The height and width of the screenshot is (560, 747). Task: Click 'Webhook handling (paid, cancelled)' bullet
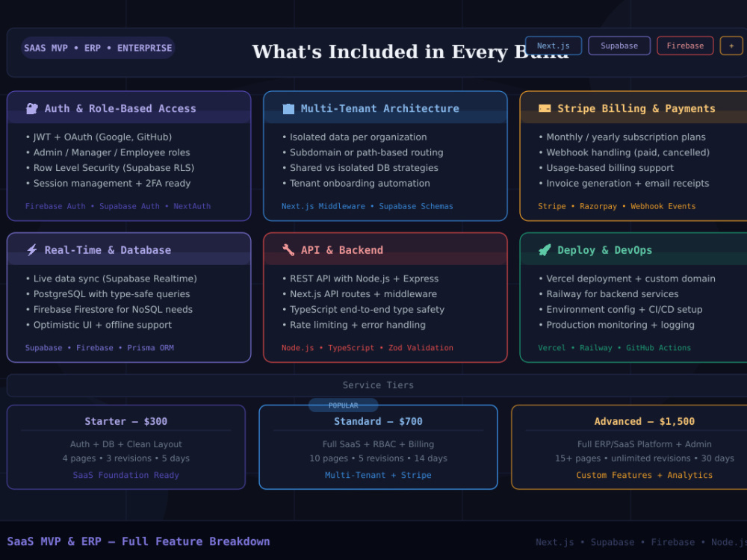pos(624,152)
